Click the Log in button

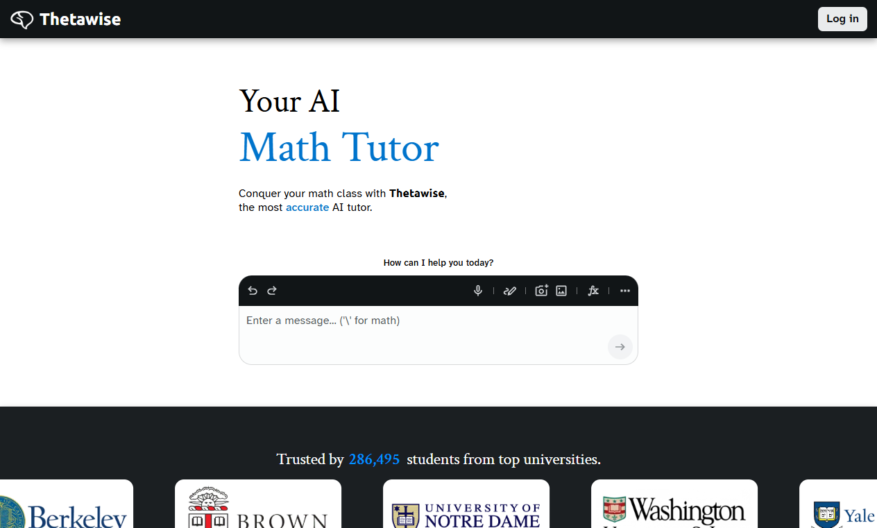point(842,19)
